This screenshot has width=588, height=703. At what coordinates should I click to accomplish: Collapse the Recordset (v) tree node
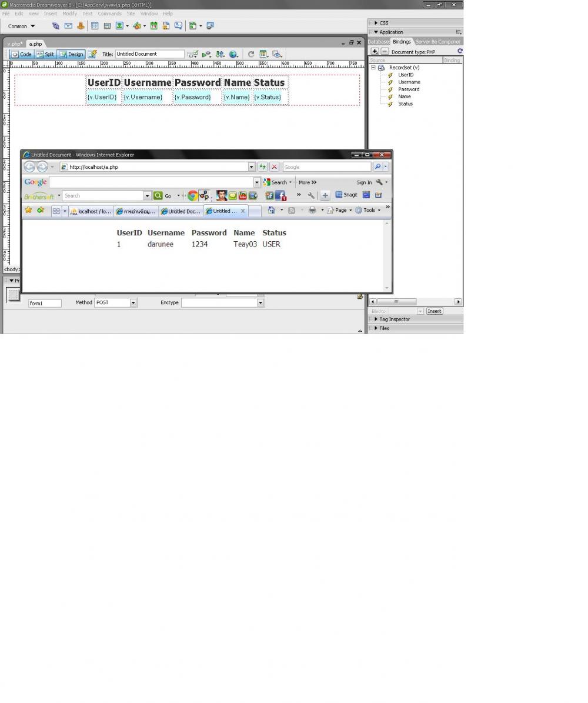coord(373,67)
